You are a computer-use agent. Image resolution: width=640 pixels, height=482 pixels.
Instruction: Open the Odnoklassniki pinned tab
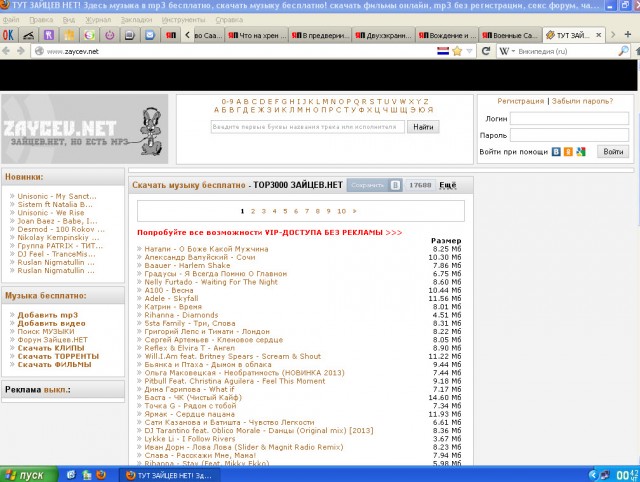[8, 36]
